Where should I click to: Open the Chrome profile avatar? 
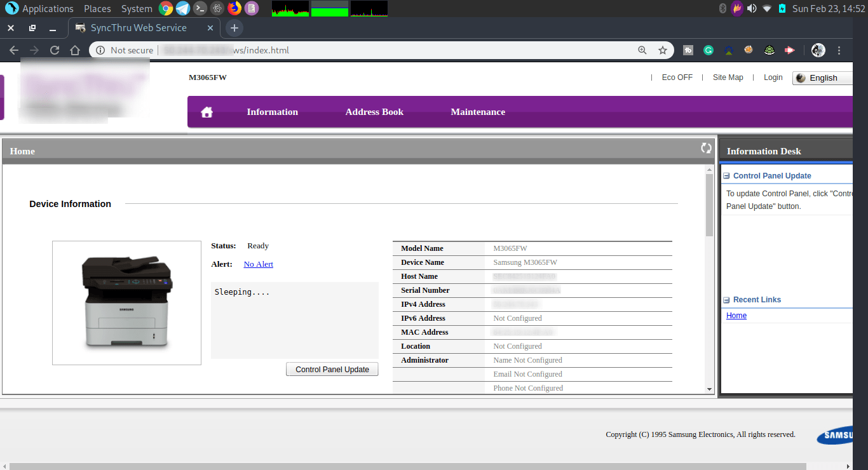[818, 50]
